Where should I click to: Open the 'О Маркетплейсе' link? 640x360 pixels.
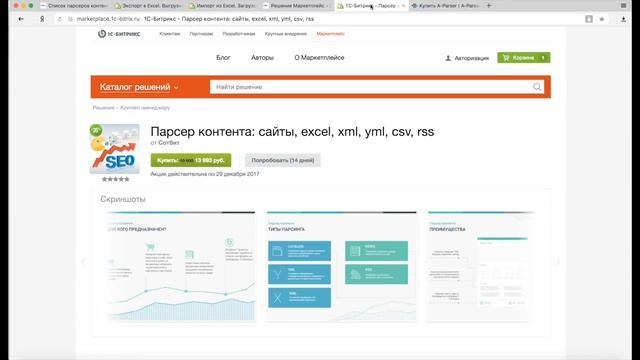(x=319, y=58)
